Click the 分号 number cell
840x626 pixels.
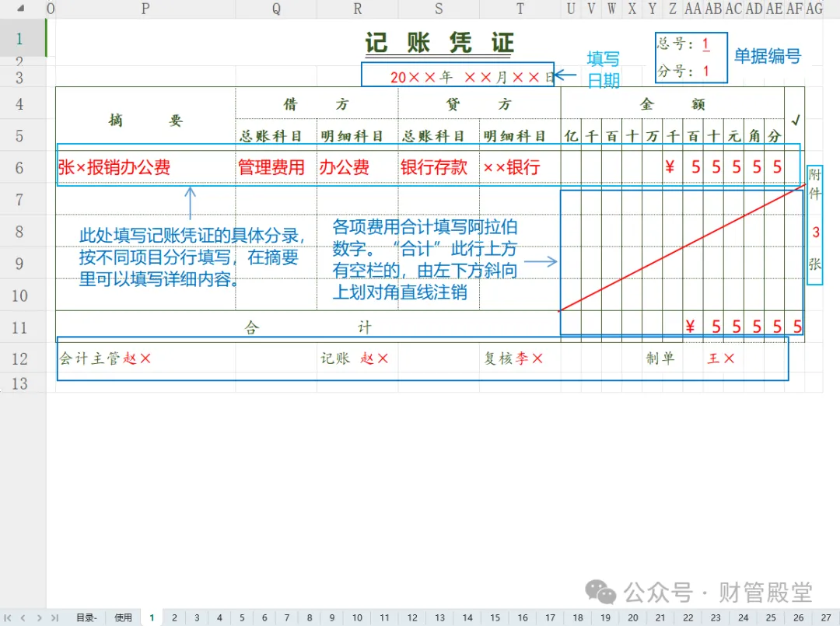705,71
